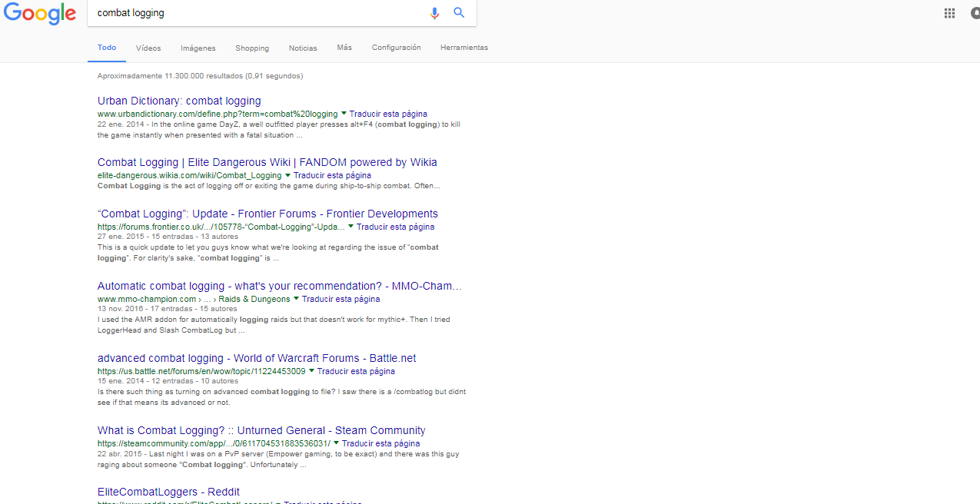This screenshot has width=980, height=504.
Task: Focus the 'combat logging' search field
Action: coord(257,13)
